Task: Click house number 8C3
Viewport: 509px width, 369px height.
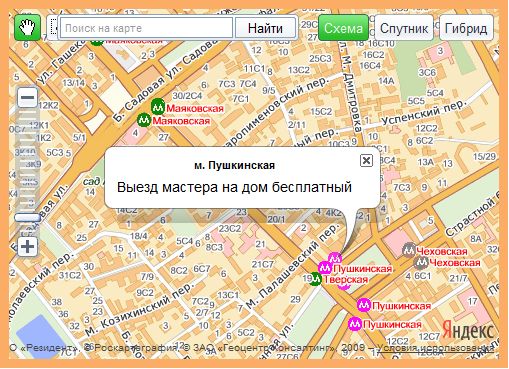Action: click(214, 247)
